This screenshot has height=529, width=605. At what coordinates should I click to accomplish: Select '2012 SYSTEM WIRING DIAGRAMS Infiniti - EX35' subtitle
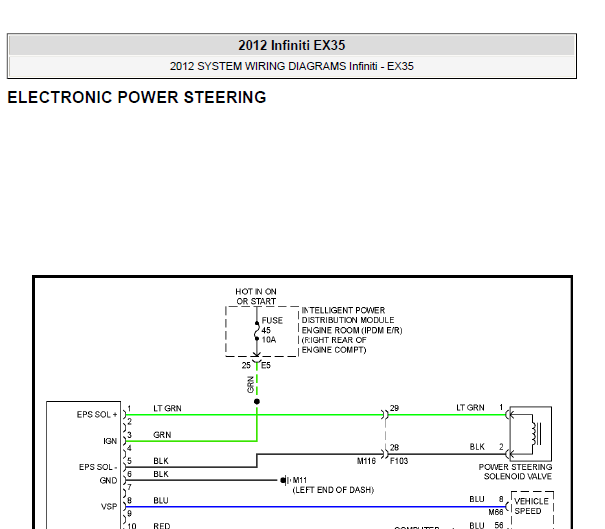click(291, 66)
